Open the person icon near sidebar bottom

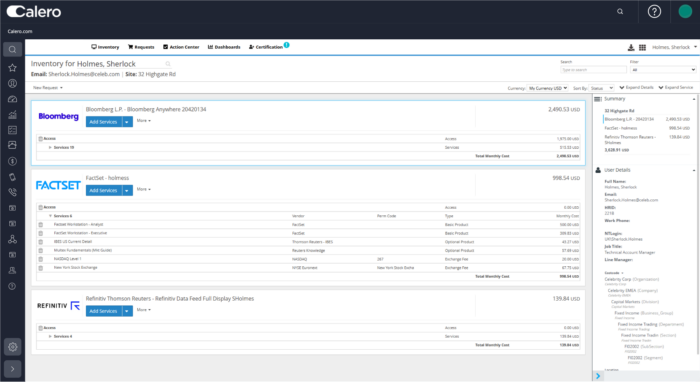(12, 270)
